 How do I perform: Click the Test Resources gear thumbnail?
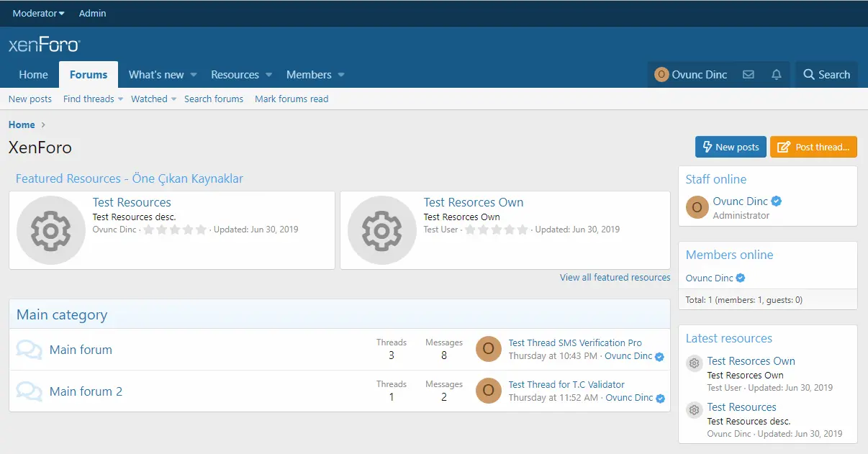[51, 230]
